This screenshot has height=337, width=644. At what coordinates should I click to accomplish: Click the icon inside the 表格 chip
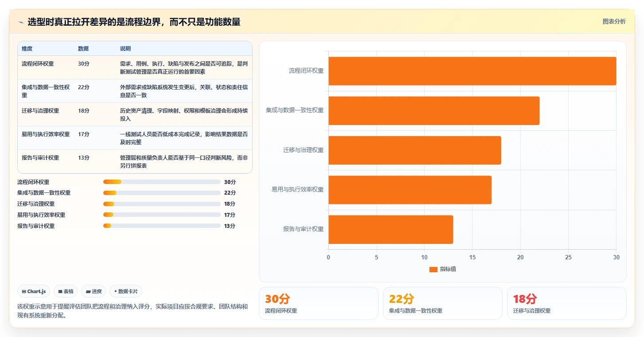point(60,291)
